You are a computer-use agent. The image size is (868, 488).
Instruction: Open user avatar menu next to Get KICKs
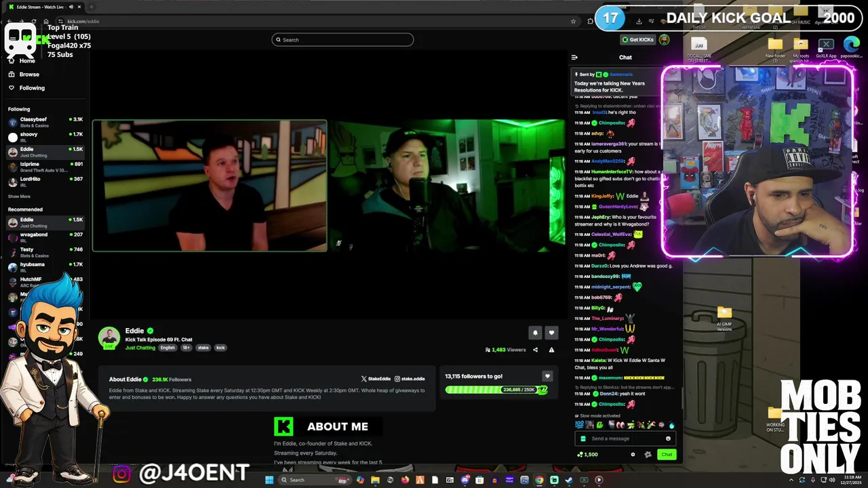(x=664, y=40)
